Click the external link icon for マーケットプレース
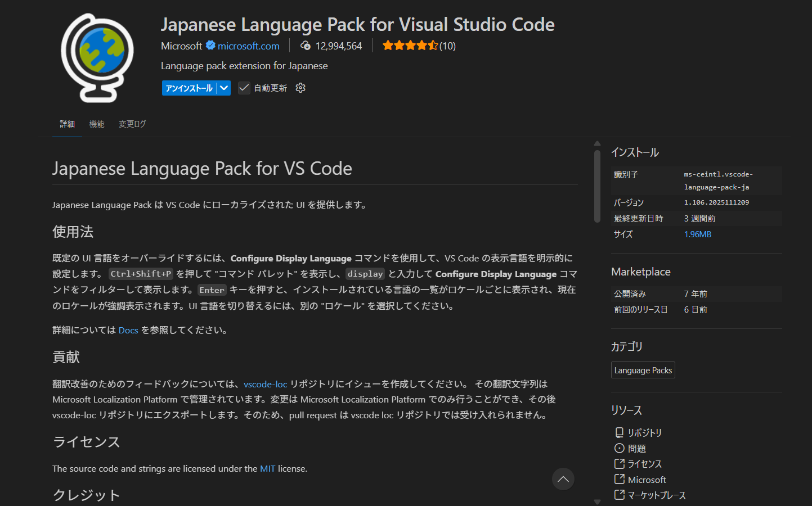Viewport: 812px width, 506px height. click(619, 495)
